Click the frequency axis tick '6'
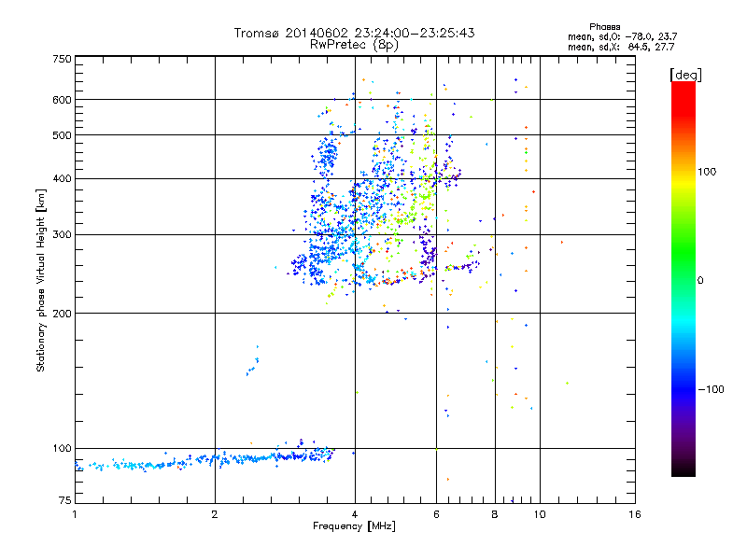This screenshot has height=560, width=747. coord(436,514)
